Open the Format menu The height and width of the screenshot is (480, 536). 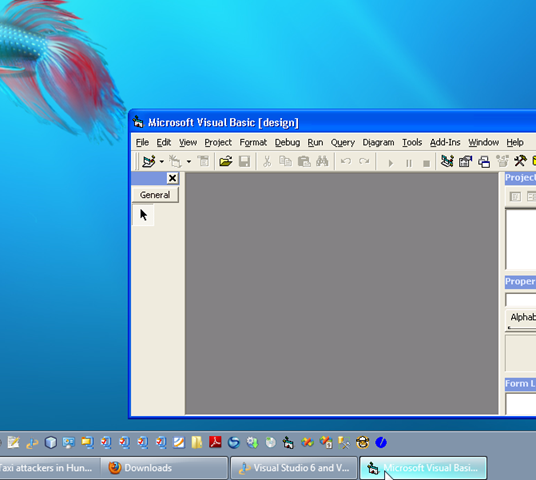click(x=253, y=142)
